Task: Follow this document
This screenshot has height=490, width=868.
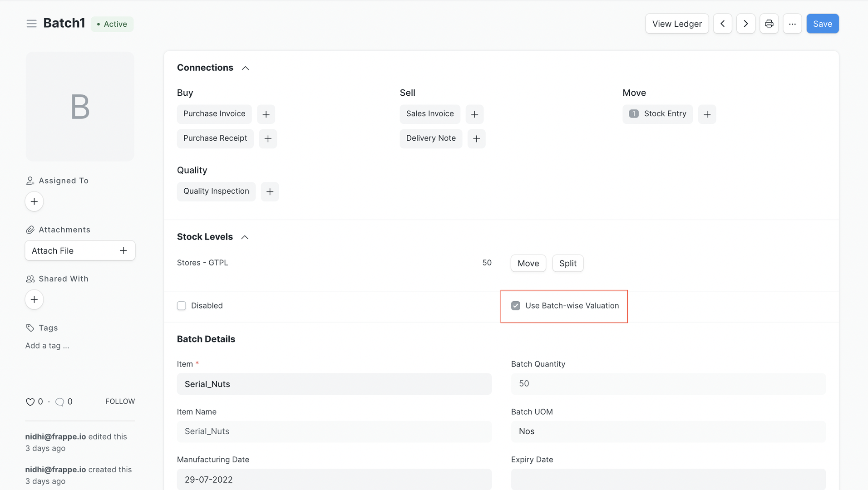Action: [120, 402]
